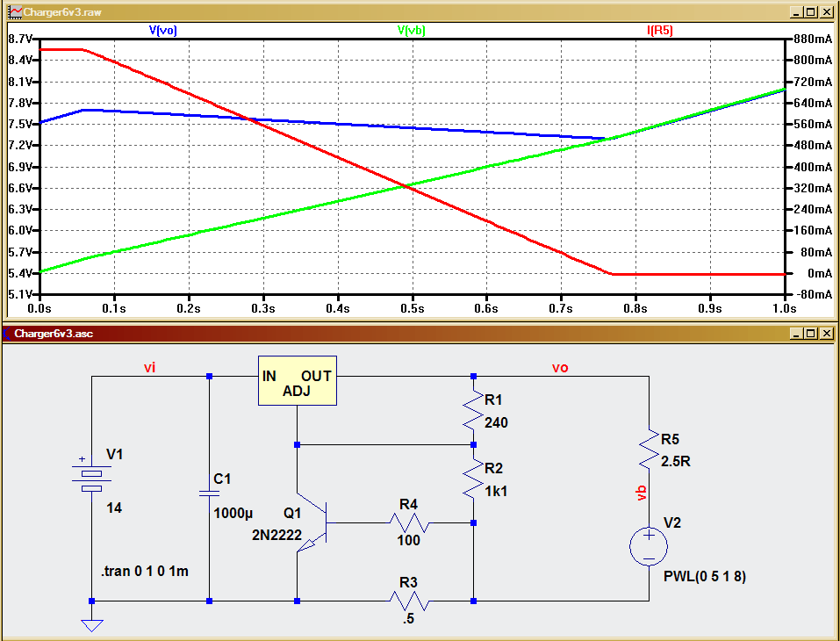Close the Charger6v3.asc schematic window
Screen dimensions: 840x641
click(x=826, y=334)
